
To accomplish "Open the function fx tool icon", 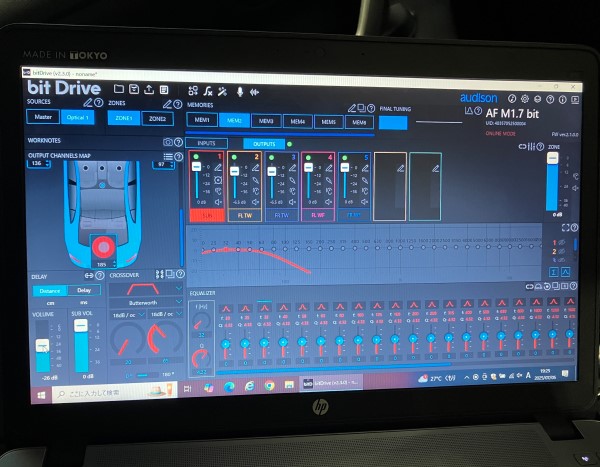I will tap(208, 91).
